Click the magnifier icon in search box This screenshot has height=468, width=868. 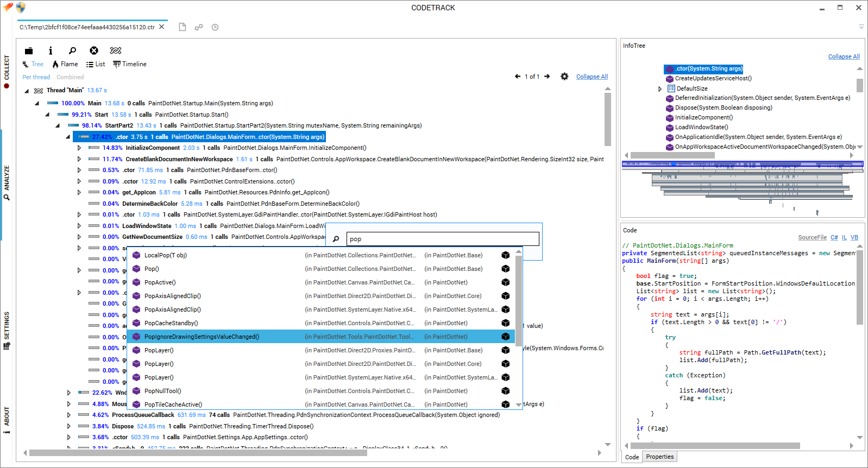pos(336,239)
